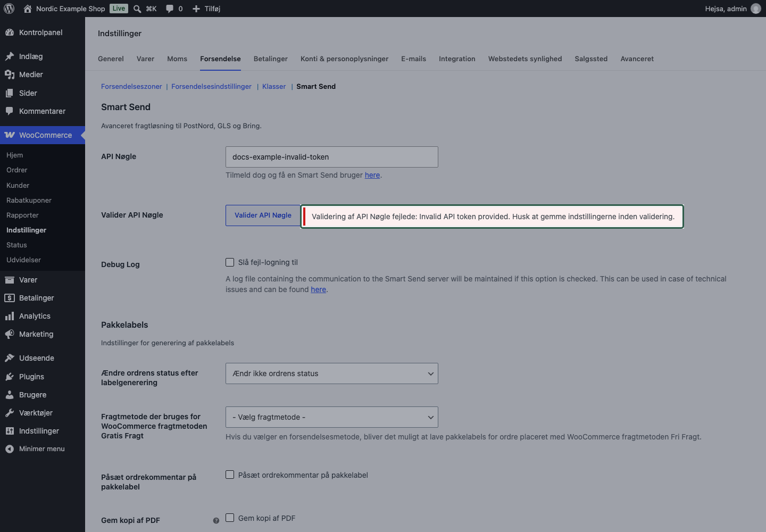Open the debug log 'here' link

318,289
